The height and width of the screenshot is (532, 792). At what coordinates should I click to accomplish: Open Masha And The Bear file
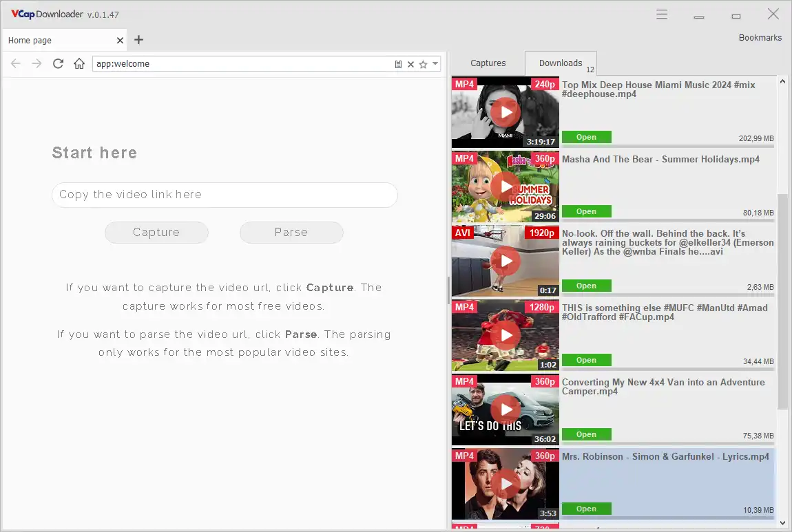[x=586, y=211]
